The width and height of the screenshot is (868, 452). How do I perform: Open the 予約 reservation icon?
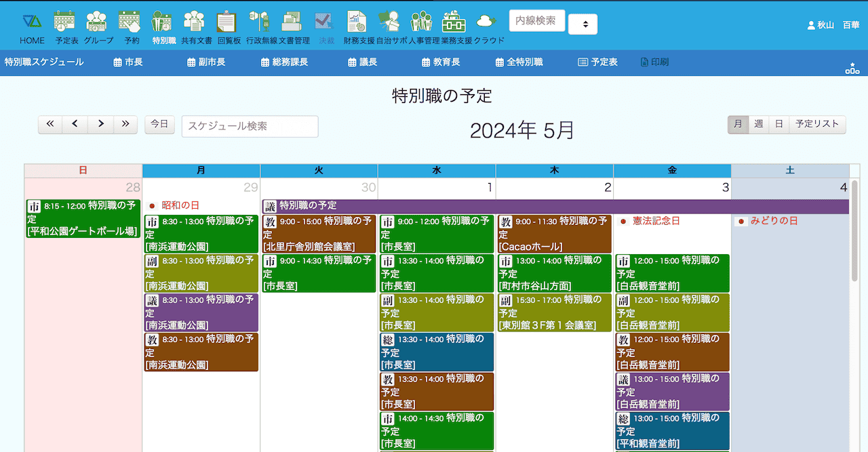(130, 22)
